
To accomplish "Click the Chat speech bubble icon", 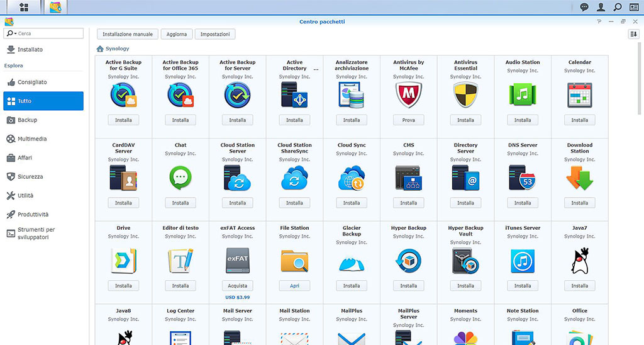I will [x=180, y=178].
